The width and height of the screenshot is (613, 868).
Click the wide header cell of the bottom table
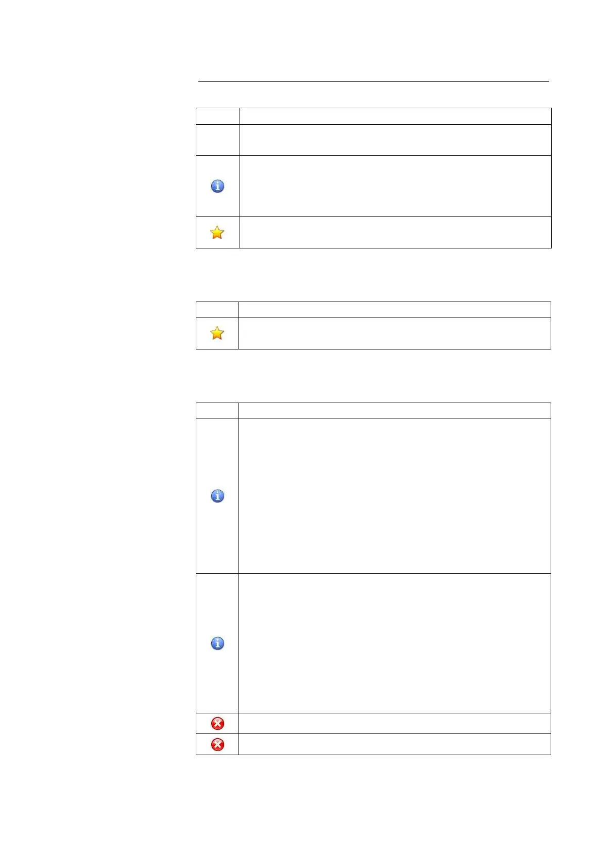(395, 411)
